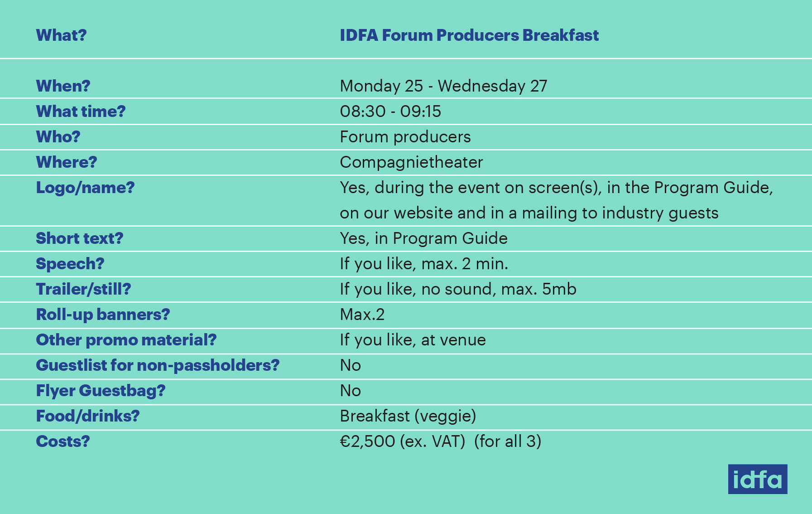Click the 'What?' heading label
Screen dimensions: 812x514
point(61,35)
